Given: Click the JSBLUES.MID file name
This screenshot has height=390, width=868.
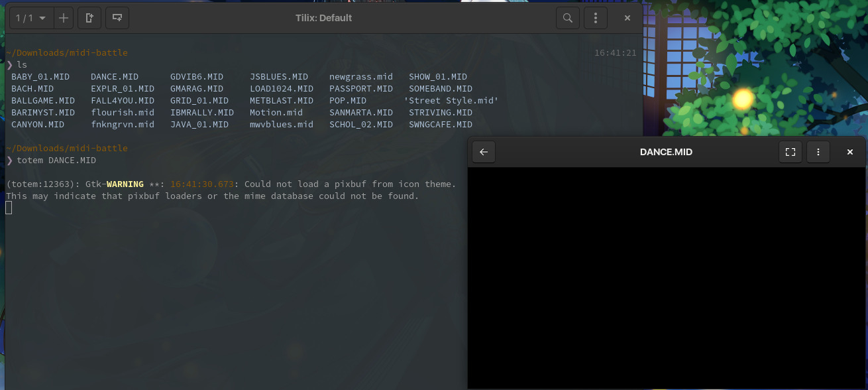Looking at the screenshot, I should (279, 77).
